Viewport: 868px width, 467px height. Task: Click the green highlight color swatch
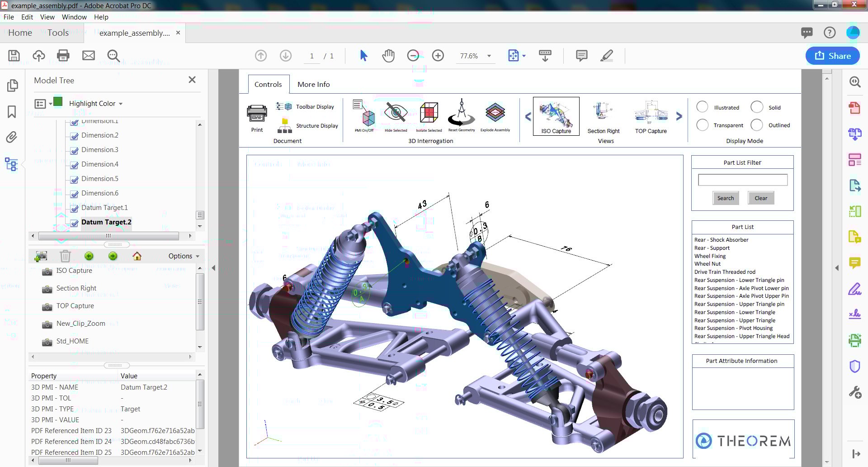[x=58, y=102]
